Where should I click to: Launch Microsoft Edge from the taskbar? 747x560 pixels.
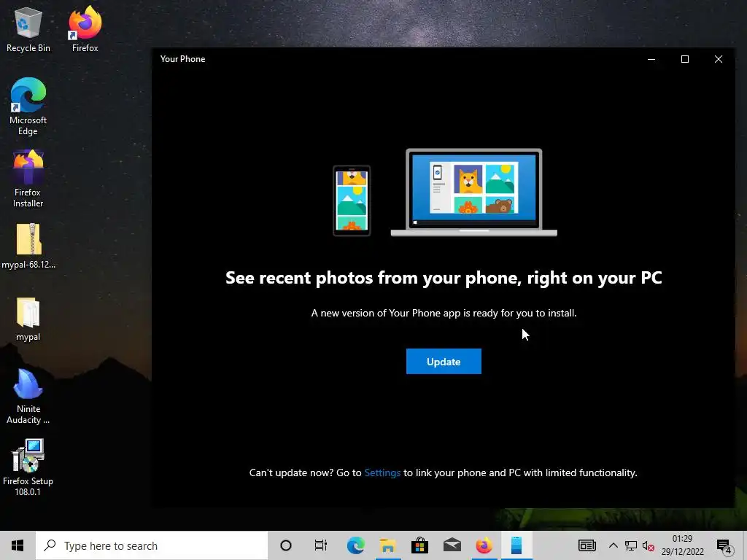click(355, 545)
